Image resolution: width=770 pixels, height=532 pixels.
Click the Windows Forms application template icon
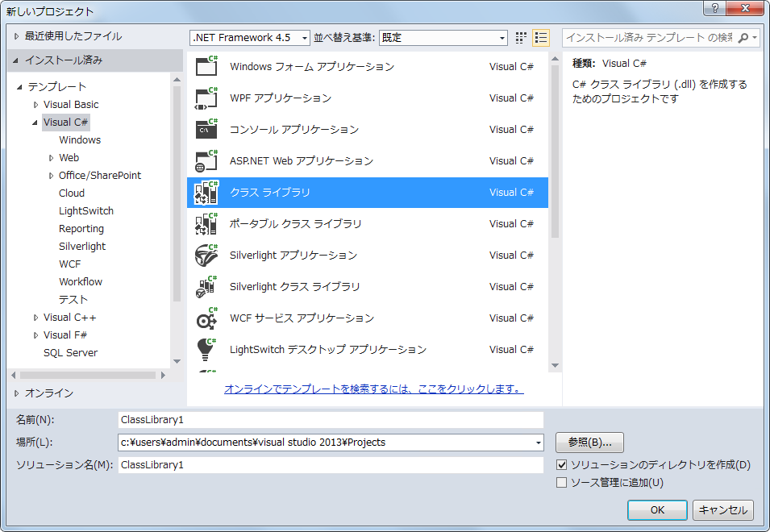tap(206, 66)
